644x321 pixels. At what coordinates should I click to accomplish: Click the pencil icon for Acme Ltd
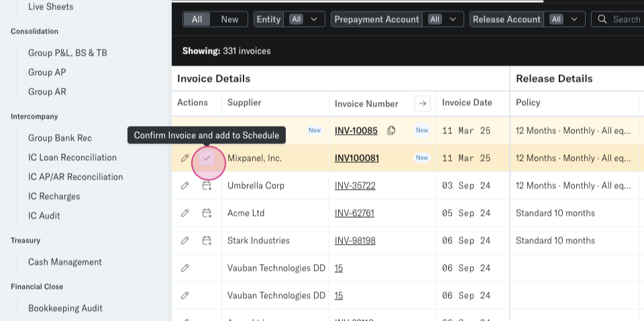tap(185, 213)
